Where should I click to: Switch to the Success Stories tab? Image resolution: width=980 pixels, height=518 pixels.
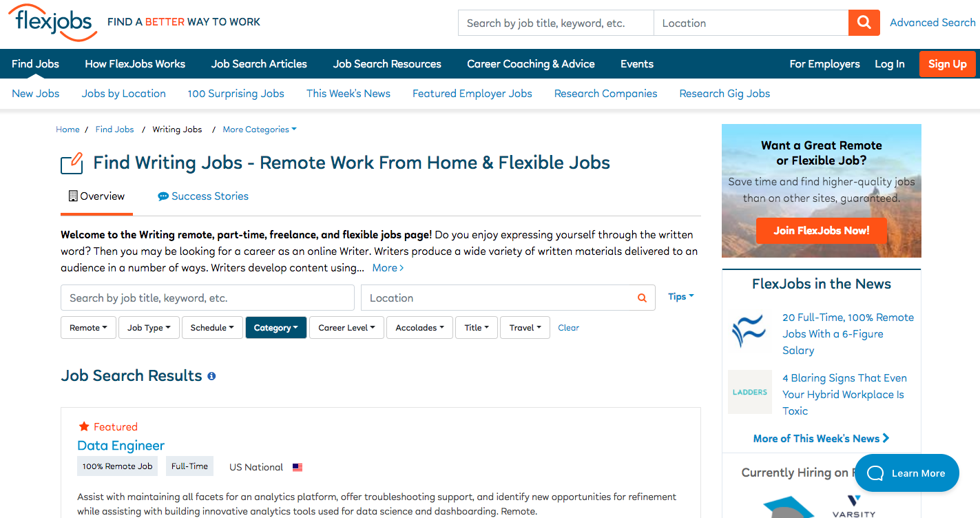point(202,196)
